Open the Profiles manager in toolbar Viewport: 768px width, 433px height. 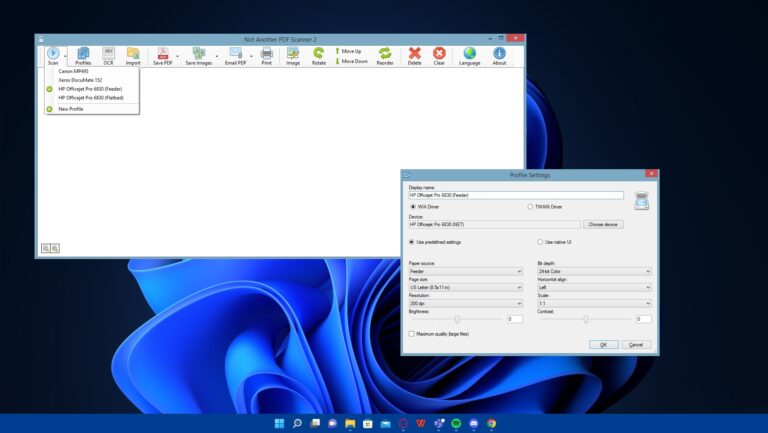pos(83,55)
